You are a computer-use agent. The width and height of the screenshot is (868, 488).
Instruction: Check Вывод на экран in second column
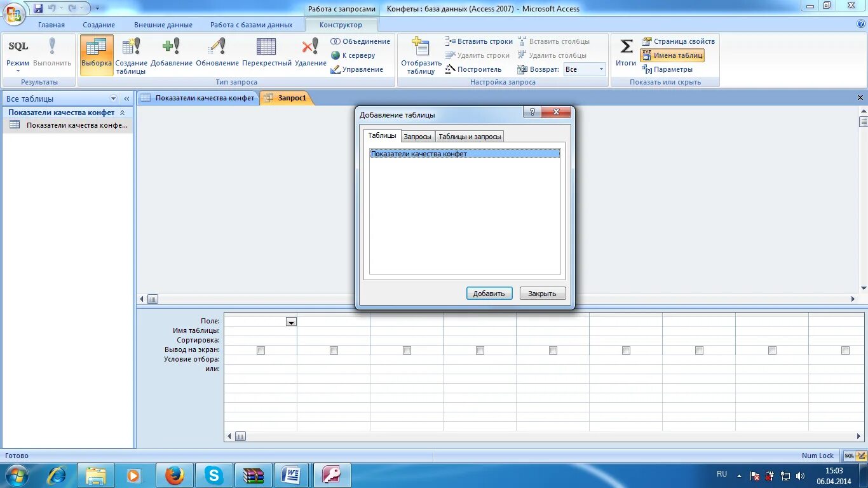(334, 350)
